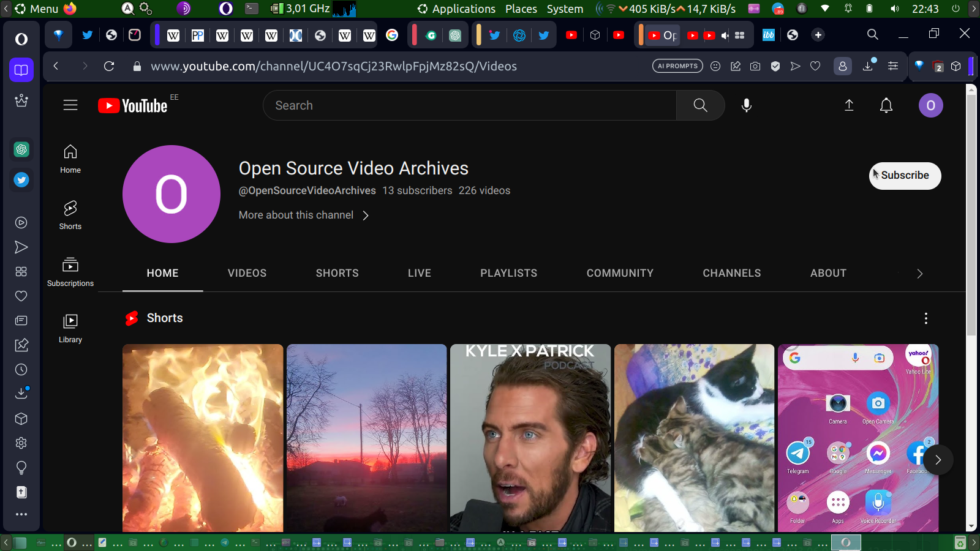The image size is (980, 551).
Task: Open YouTube notifications bell
Action: 886,105
